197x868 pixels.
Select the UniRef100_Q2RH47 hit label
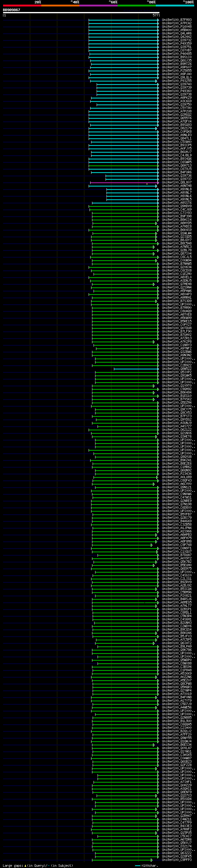pos(177,816)
